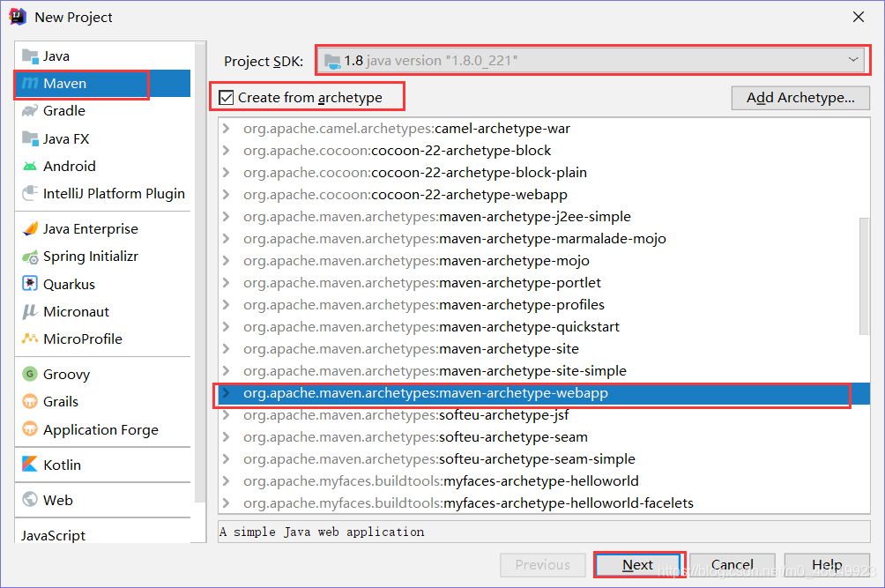Click the IntelliJ Platform Plugin icon
Image resolution: width=885 pixels, height=588 pixels.
click(30, 194)
